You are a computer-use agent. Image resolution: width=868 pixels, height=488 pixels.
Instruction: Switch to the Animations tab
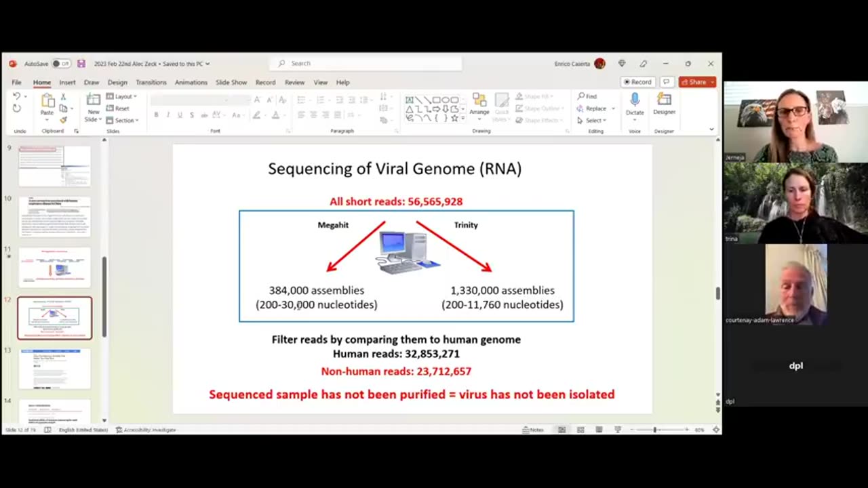pyautogui.click(x=191, y=83)
